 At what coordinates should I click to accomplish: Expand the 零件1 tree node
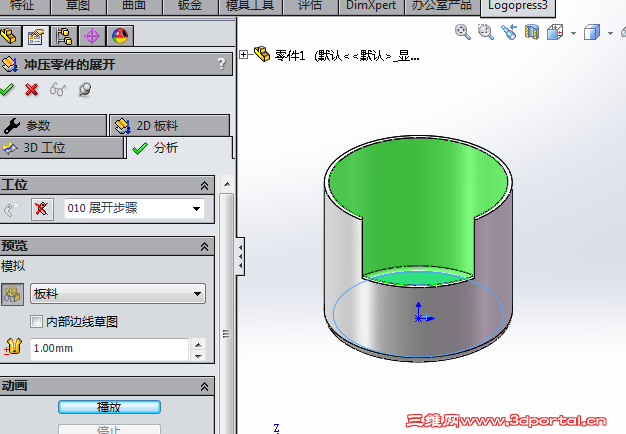coord(243,54)
